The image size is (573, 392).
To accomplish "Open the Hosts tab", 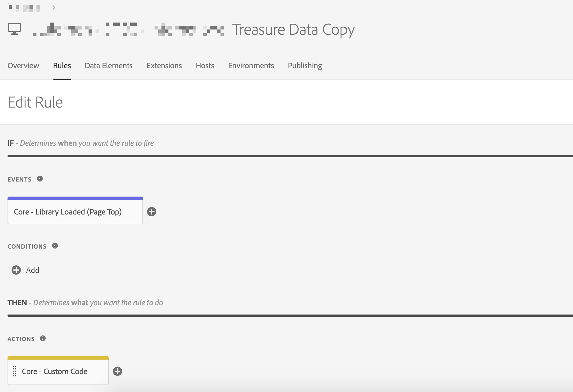I will 205,66.
